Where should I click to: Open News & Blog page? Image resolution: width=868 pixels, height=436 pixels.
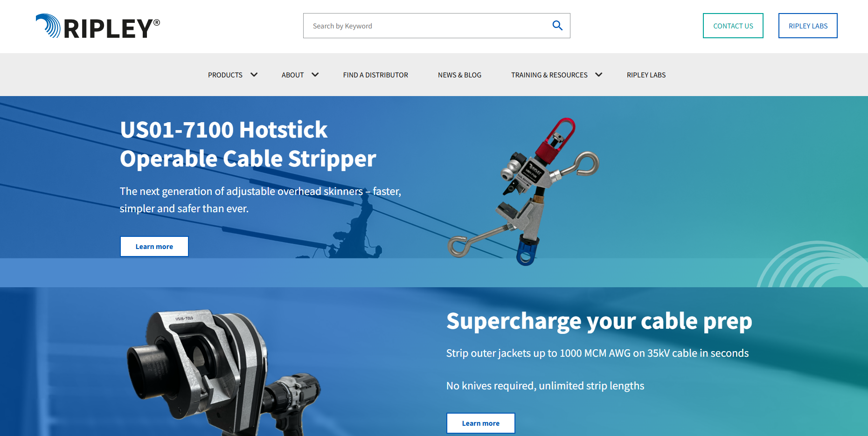pos(459,75)
